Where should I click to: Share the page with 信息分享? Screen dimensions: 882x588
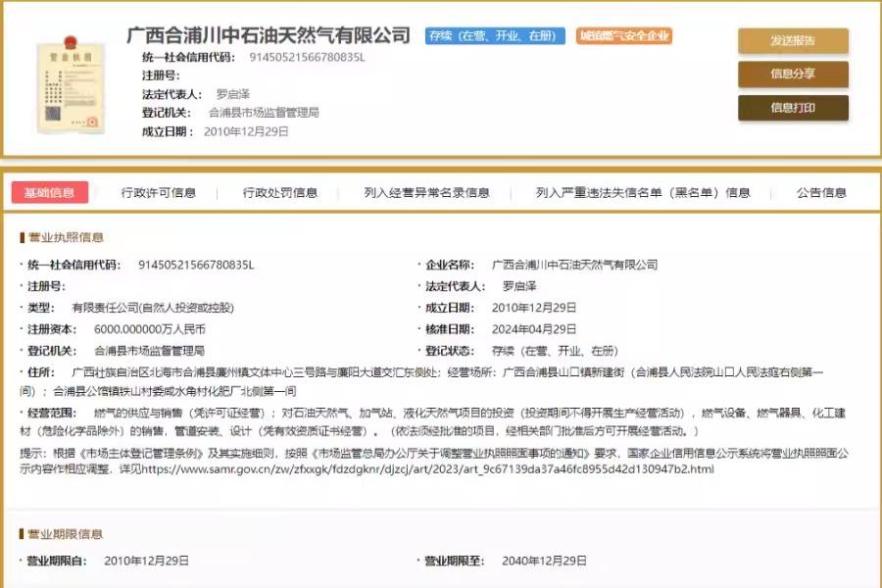(793, 73)
